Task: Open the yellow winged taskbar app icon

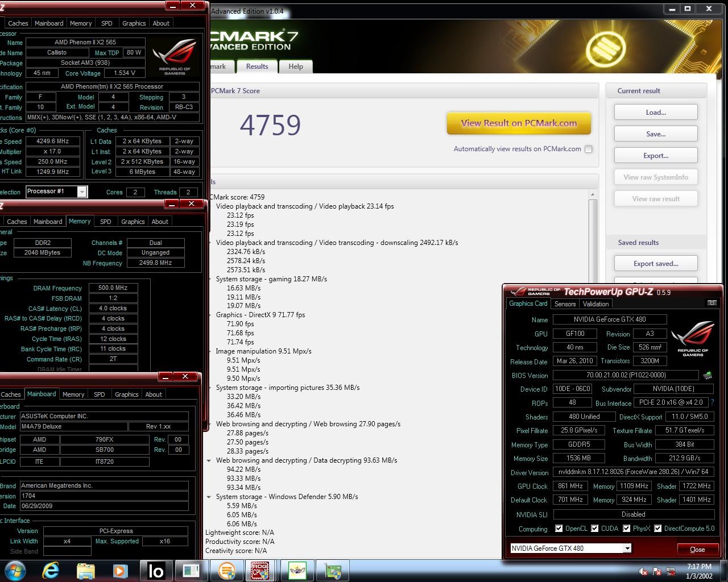Action: pos(297,571)
